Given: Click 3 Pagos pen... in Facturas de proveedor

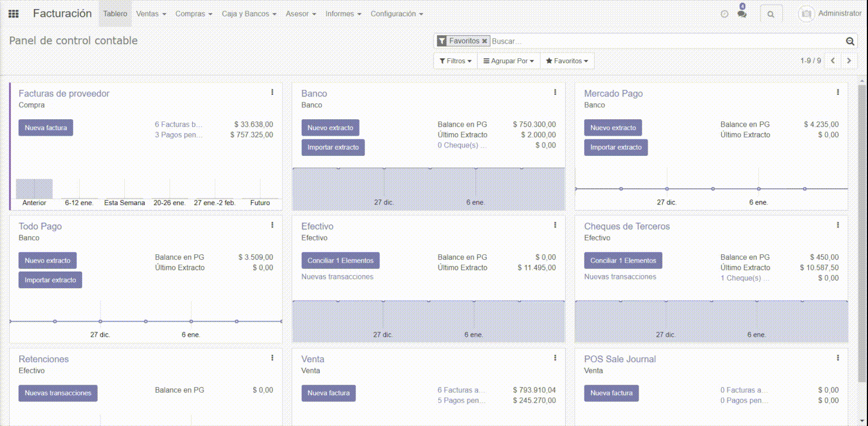Looking at the screenshot, I should point(179,135).
